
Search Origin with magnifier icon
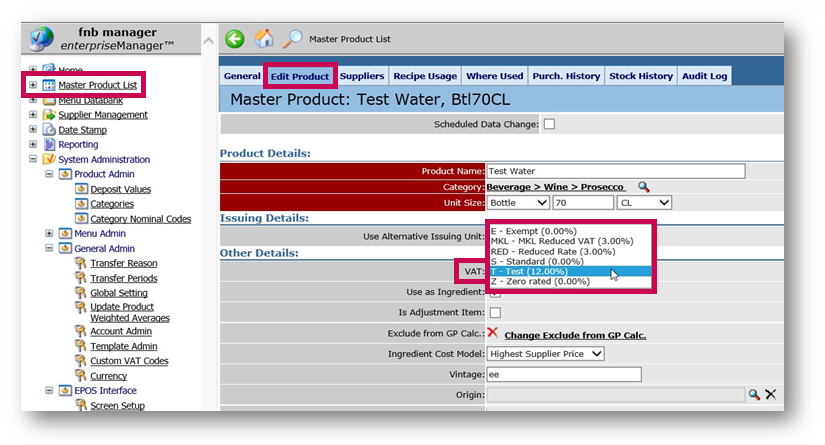(x=754, y=395)
